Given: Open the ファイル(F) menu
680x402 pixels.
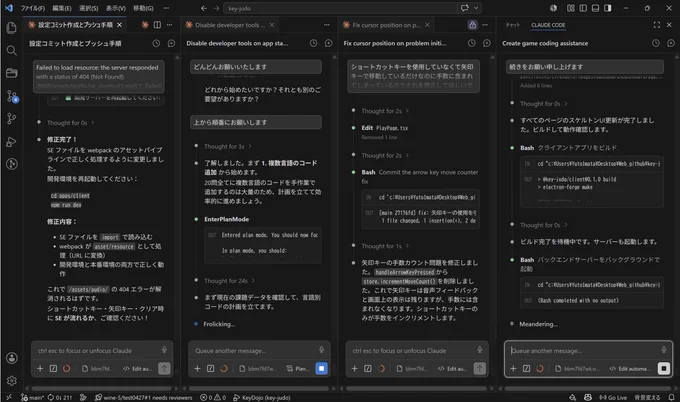Looking at the screenshot, I should click(x=33, y=8).
